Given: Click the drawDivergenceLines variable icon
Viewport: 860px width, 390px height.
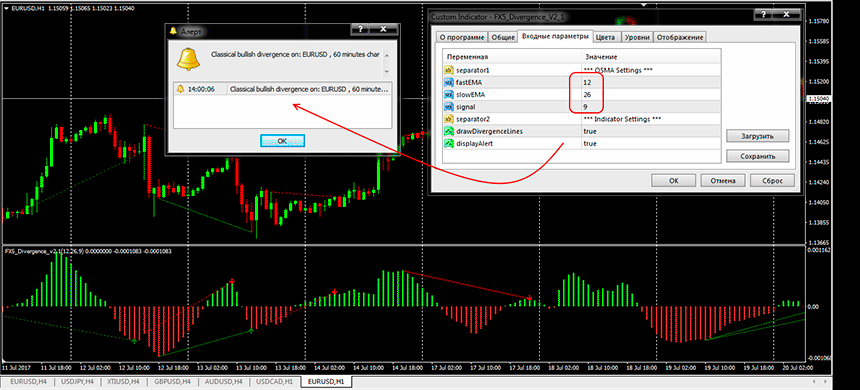Looking at the screenshot, I should 449,131.
